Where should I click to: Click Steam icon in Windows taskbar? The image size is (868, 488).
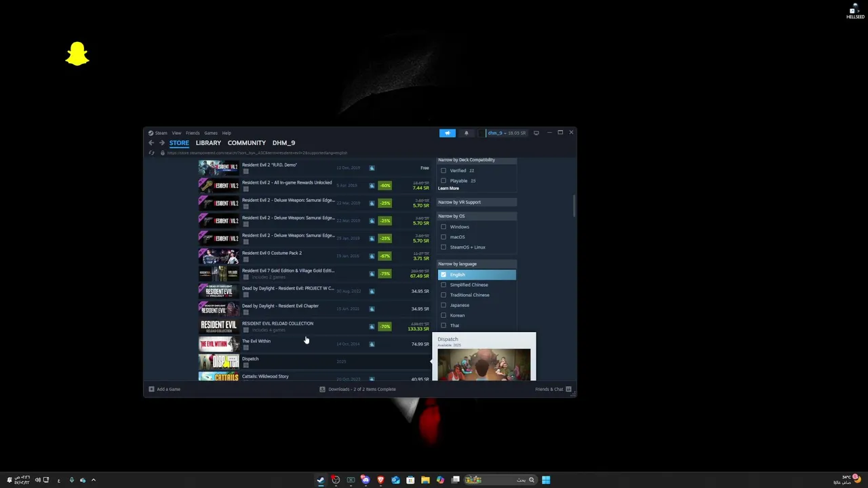321,480
